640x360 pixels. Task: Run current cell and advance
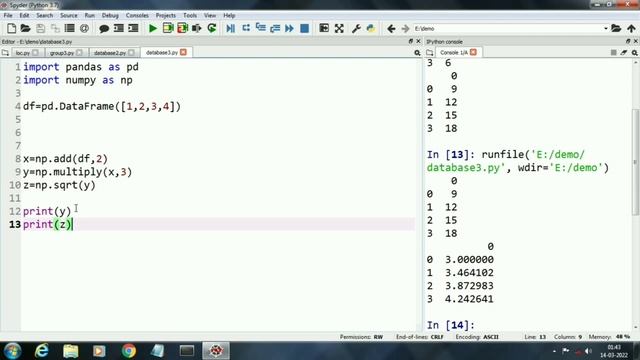182,28
